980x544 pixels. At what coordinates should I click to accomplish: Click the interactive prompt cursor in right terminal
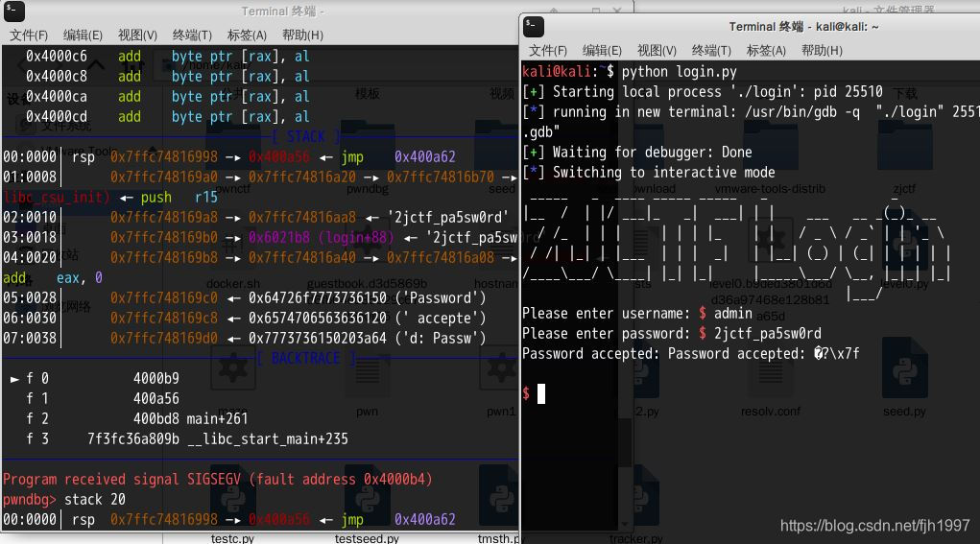click(541, 393)
